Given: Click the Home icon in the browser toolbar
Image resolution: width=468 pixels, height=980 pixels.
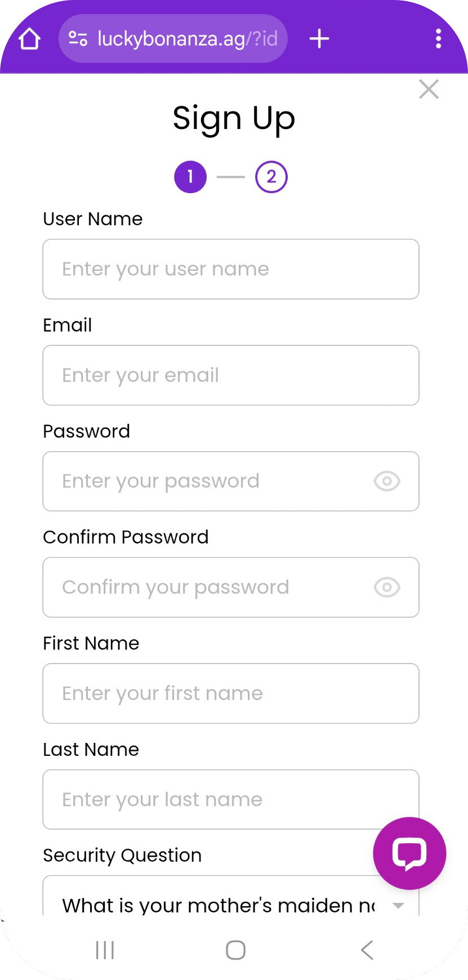Looking at the screenshot, I should pyautogui.click(x=29, y=38).
